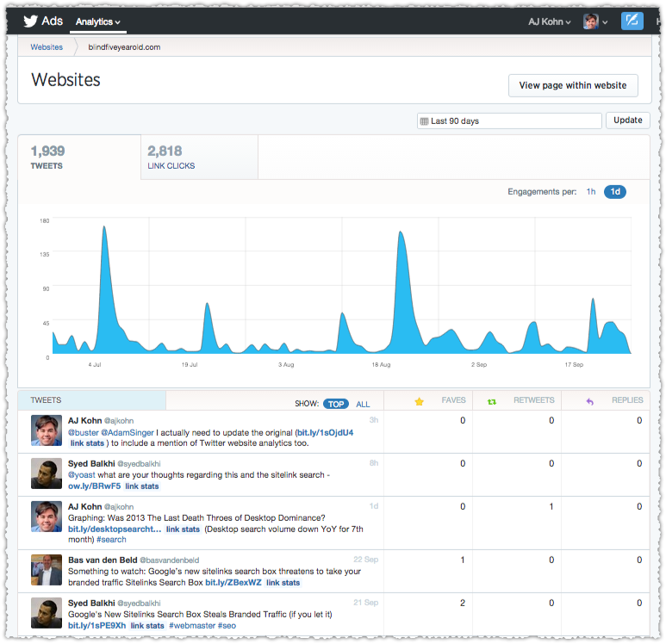Show ALL tweets filter

[363, 404]
